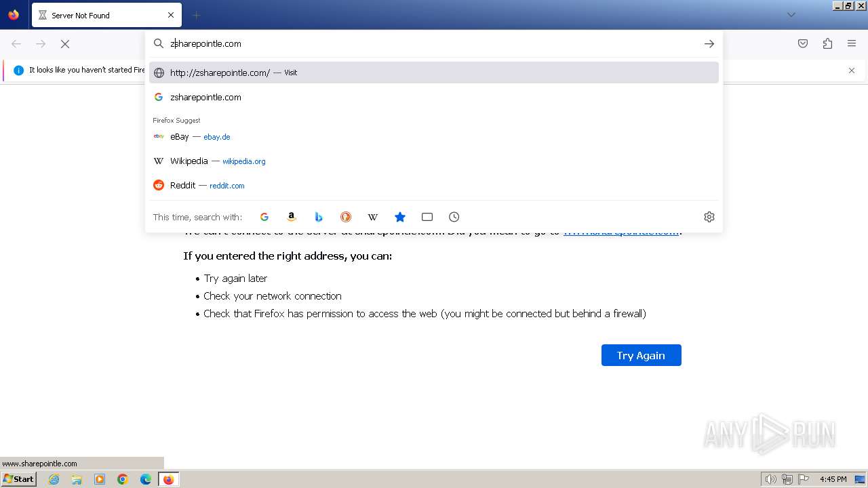Select the Server Not Found tab
This screenshot has width=868, height=488.
pyautogui.click(x=106, y=15)
